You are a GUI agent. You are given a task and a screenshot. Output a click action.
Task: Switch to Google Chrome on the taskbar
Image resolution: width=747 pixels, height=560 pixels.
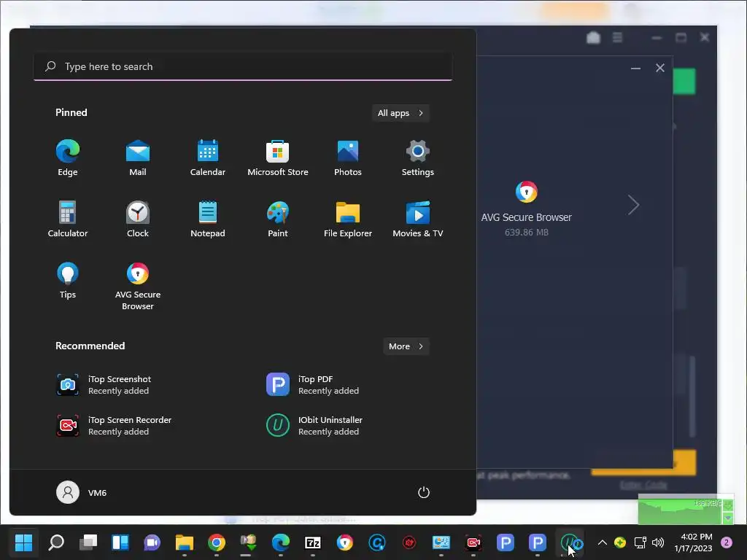click(x=216, y=542)
